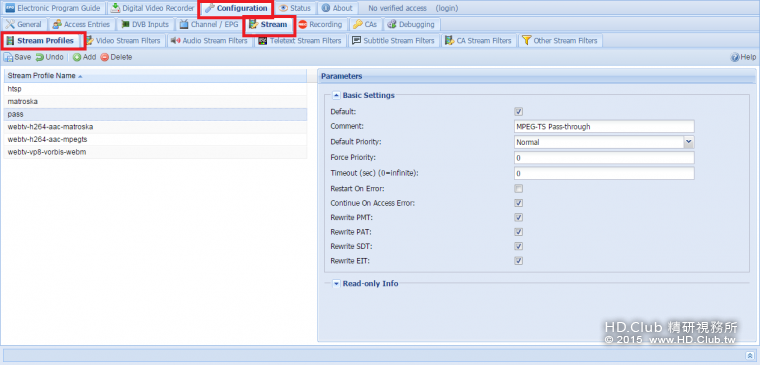Open Teletext Stream Filters tab
This screenshot has width=760, height=365.
pyautogui.click(x=300, y=41)
